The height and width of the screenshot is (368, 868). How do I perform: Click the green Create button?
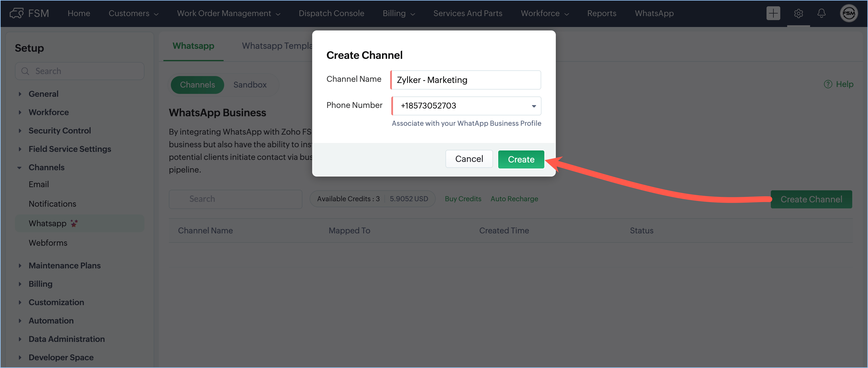(x=521, y=159)
